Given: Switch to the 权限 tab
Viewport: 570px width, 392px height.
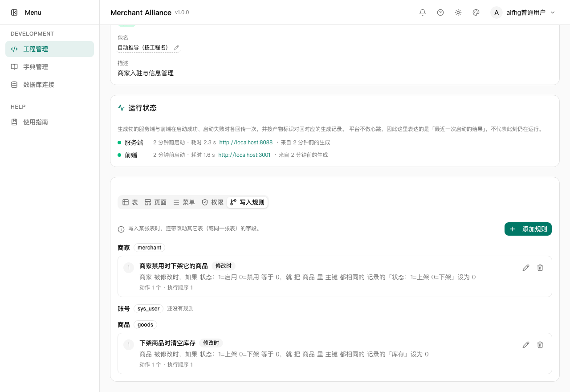Looking at the screenshot, I should [x=212, y=202].
